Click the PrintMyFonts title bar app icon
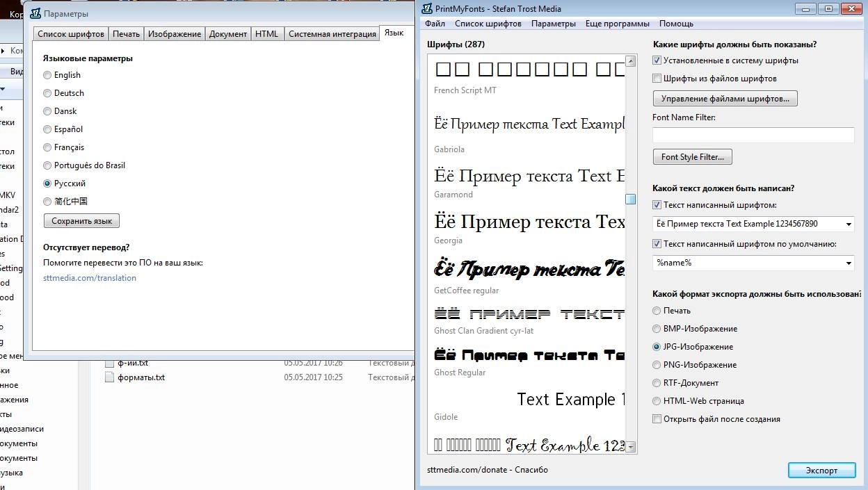This screenshot has width=868, height=490. [428, 9]
